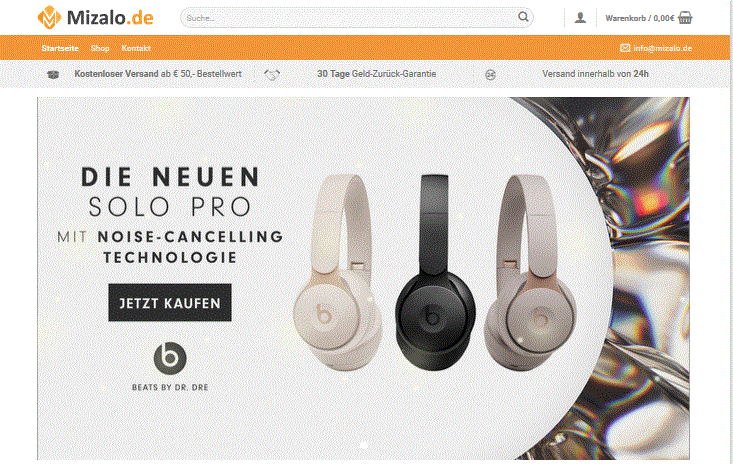Open the Shop menu item
Image resolution: width=733 pixels, height=464 pixels.
[x=100, y=48]
